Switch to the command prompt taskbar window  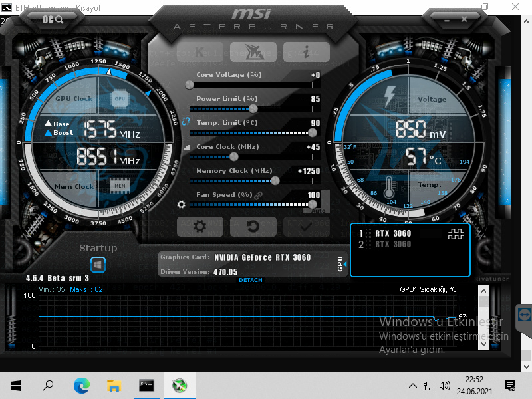point(146,386)
